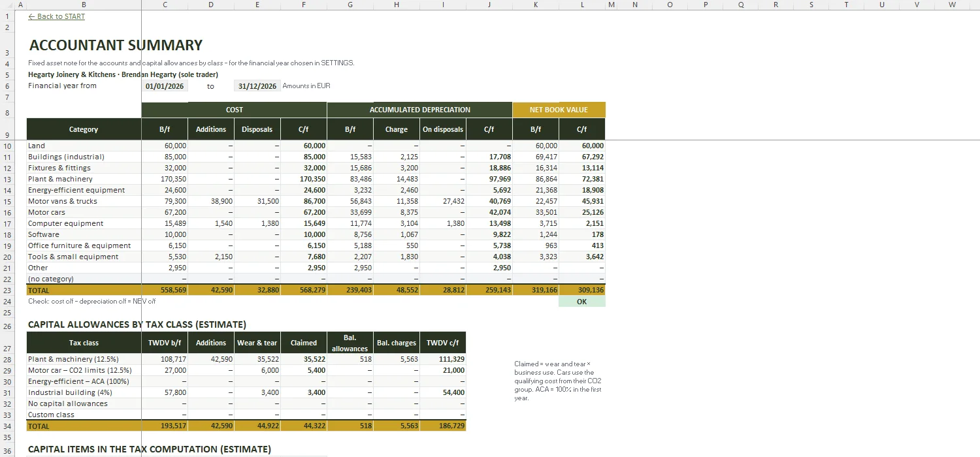Click the depreciation on disposals total 28,812

click(443, 291)
